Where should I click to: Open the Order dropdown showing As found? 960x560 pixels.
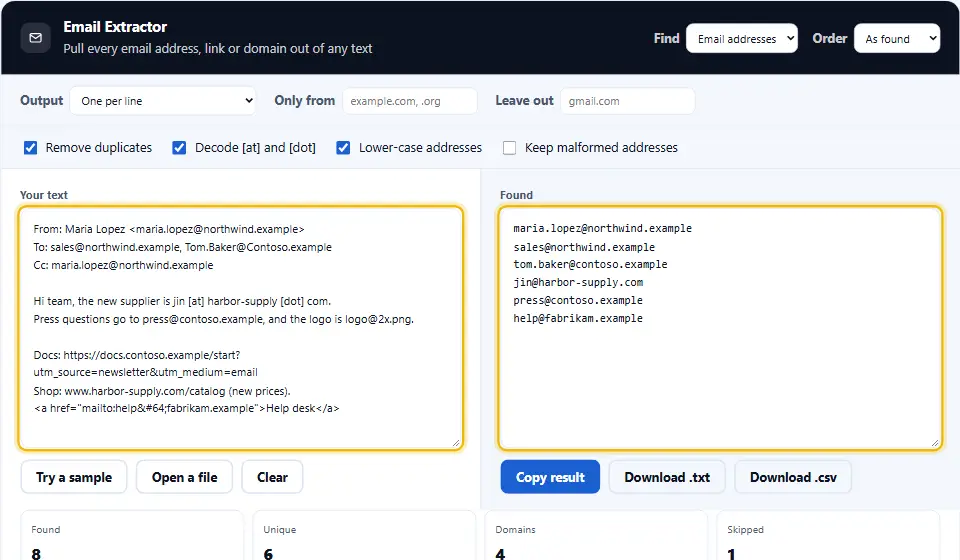coord(896,39)
